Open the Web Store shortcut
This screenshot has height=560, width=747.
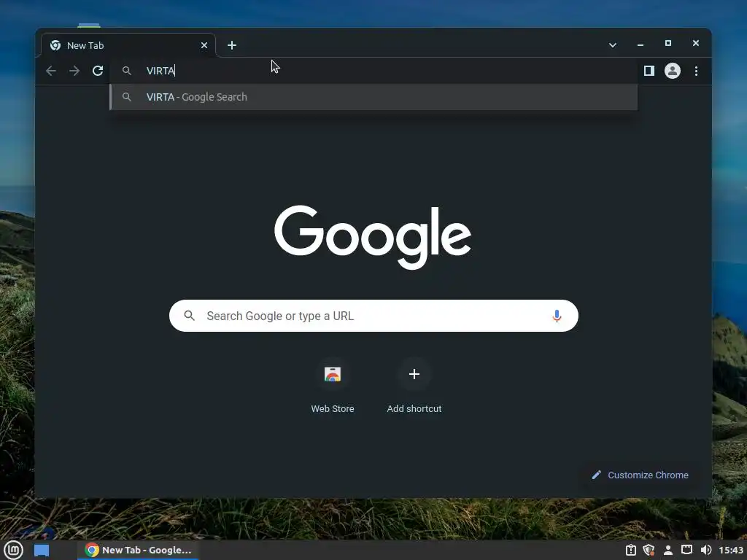coord(333,386)
